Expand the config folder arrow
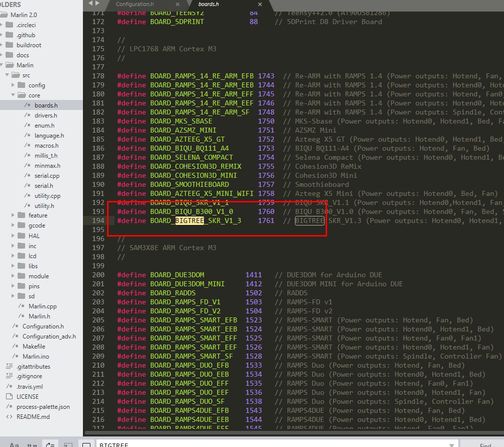The image size is (504, 447). 13,85
